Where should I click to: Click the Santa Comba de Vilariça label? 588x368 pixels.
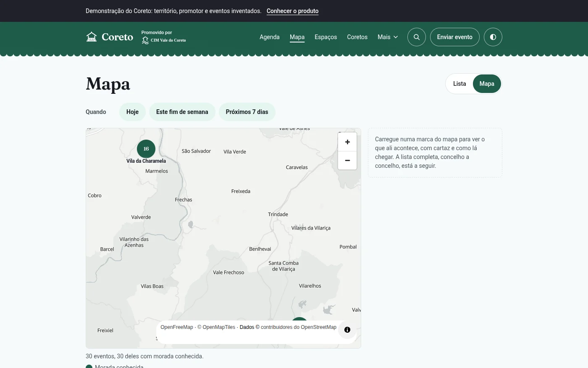(283, 266)
